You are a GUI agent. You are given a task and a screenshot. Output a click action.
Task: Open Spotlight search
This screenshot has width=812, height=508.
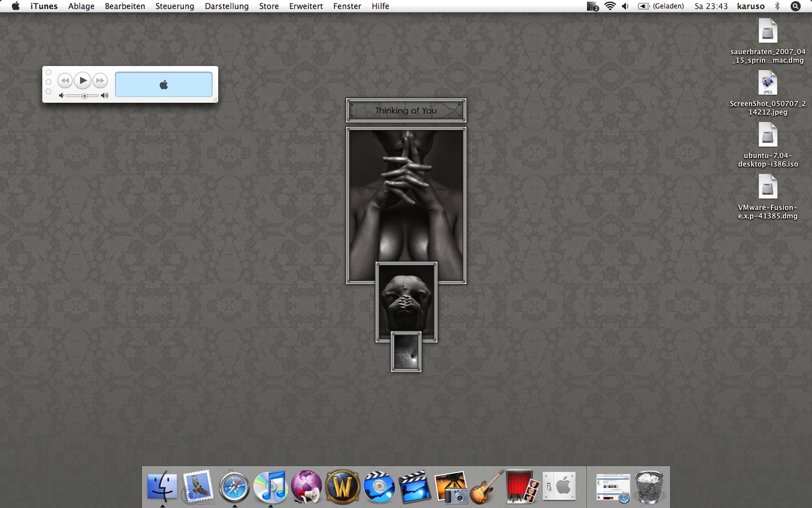[x=796, y=6]
